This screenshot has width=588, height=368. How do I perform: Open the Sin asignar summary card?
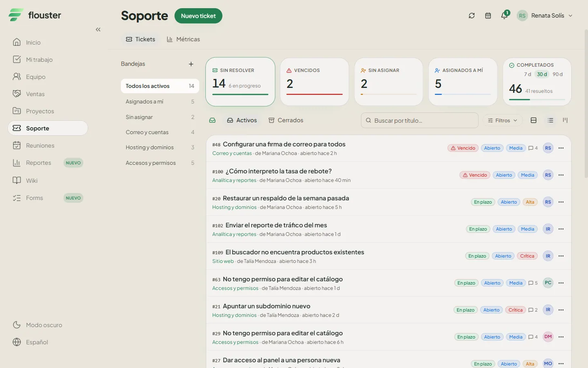[389, 82]
